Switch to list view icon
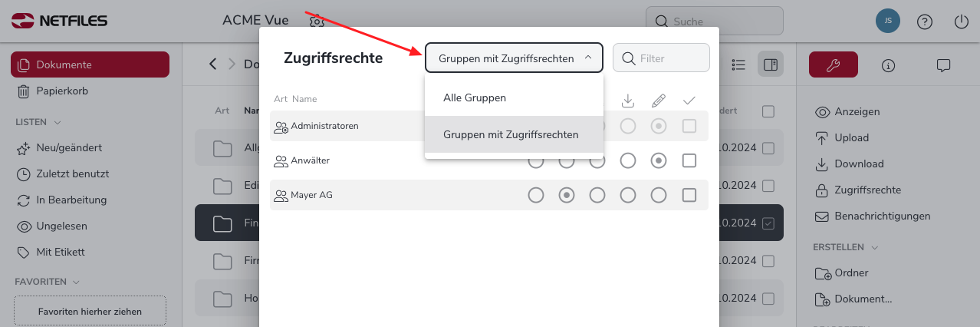This screenshot has width=980, height=327. [x=738, y=64]
